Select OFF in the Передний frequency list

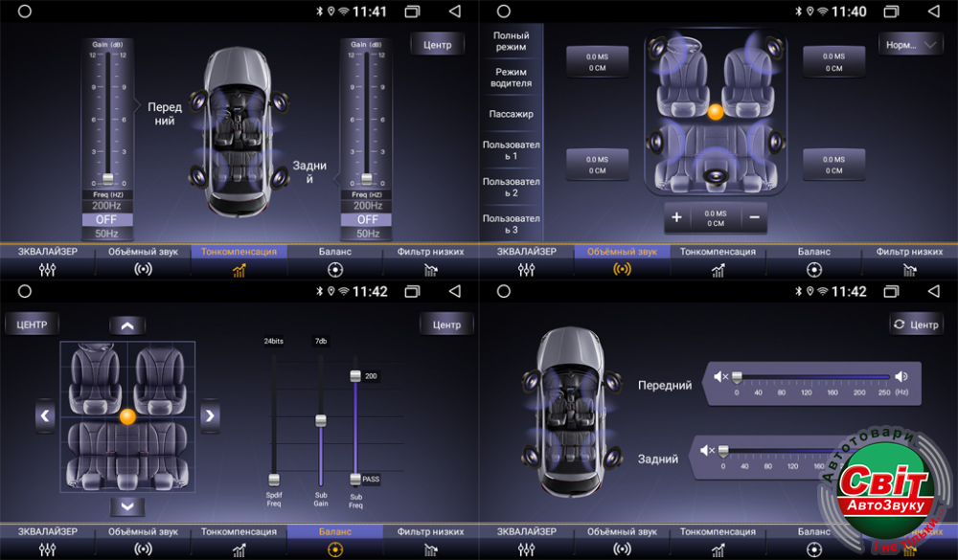[x=107, y=219]
